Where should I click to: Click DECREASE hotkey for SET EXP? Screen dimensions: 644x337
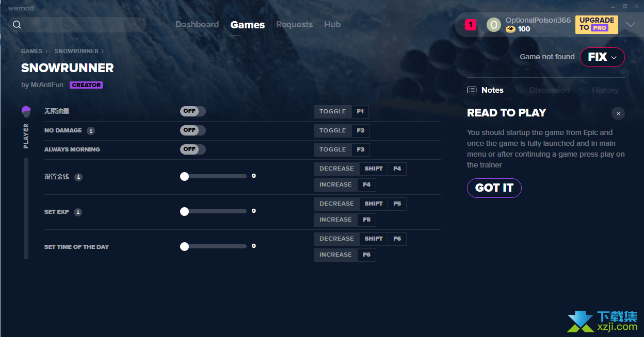(336, 204)
